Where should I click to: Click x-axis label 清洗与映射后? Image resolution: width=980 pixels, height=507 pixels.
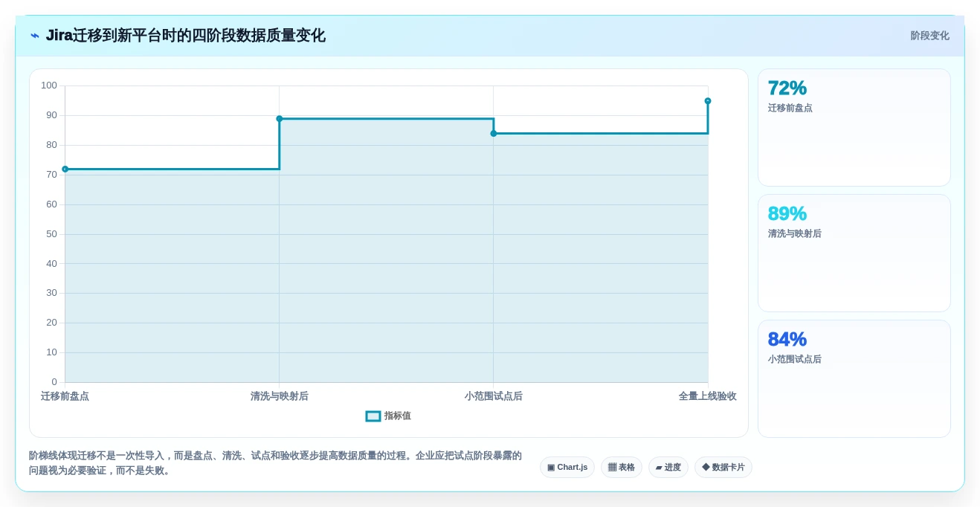280,396
